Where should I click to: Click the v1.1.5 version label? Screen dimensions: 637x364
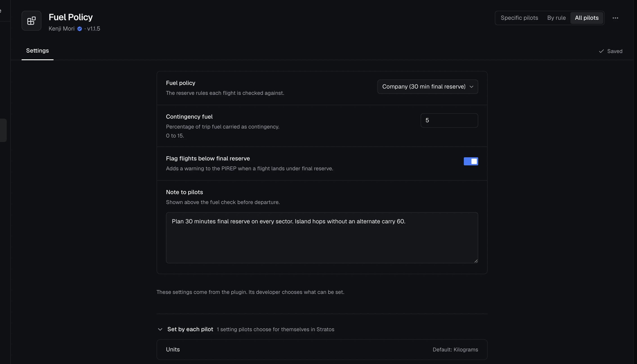pos(94,29)
